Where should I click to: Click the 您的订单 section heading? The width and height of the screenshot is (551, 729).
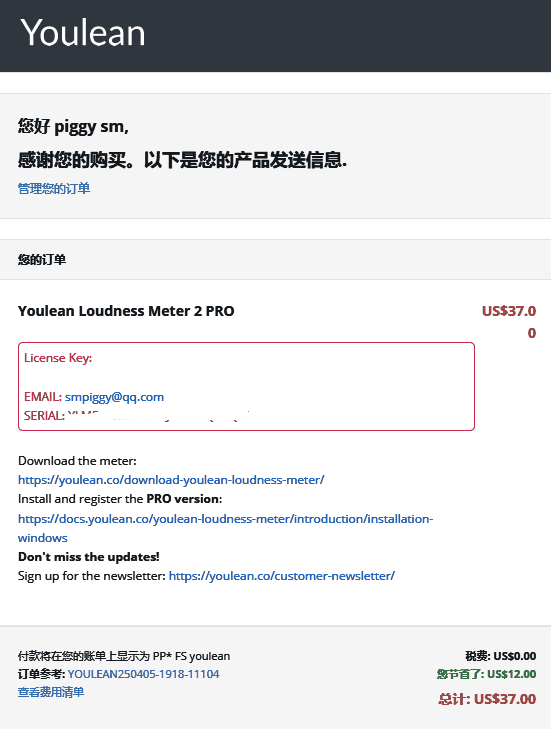coord(42,259)
